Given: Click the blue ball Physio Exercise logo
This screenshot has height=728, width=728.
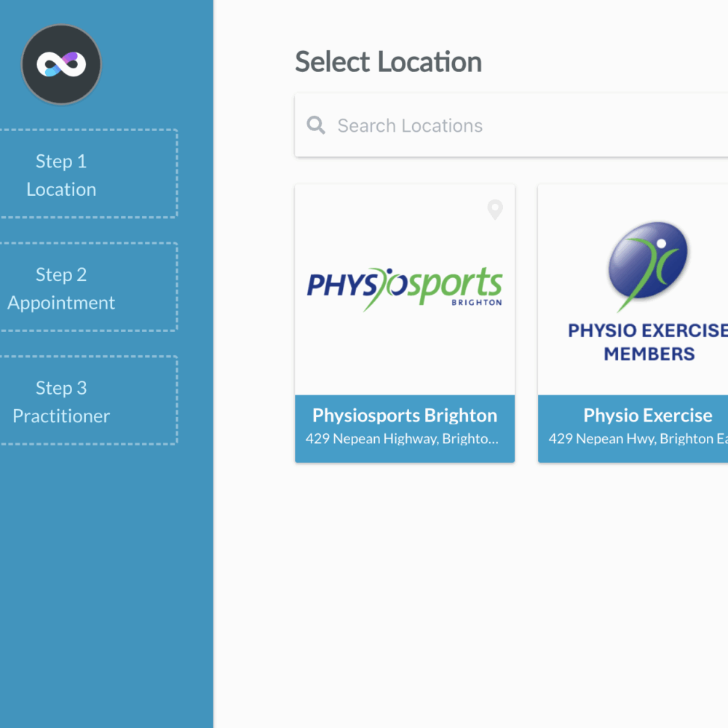Looking at the screenshot, I should (648, 266).
